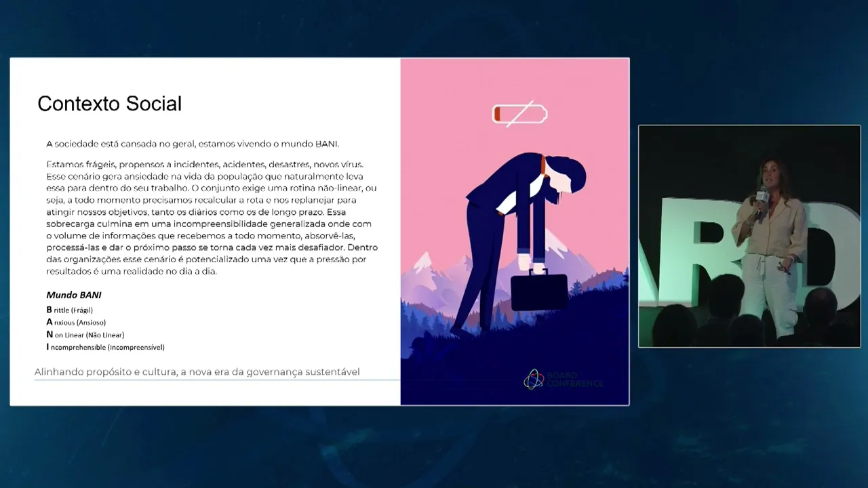Click the 'Brittle (Frágil)' line
Viewport: 868px width, 488px height.
point(69,310)
